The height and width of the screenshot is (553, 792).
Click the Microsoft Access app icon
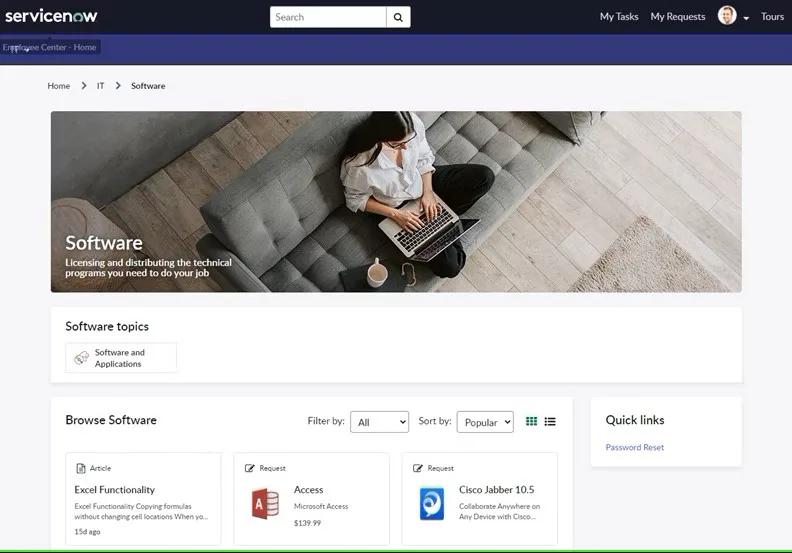266,503
